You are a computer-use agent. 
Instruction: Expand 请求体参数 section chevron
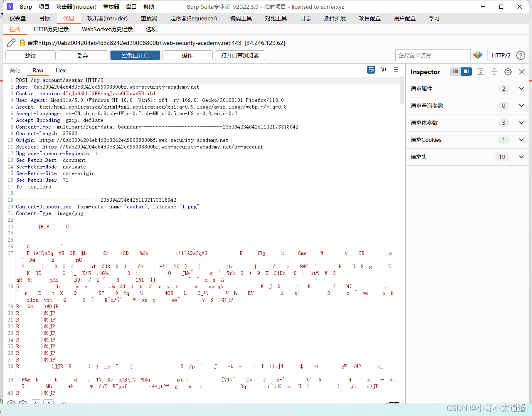521,123
